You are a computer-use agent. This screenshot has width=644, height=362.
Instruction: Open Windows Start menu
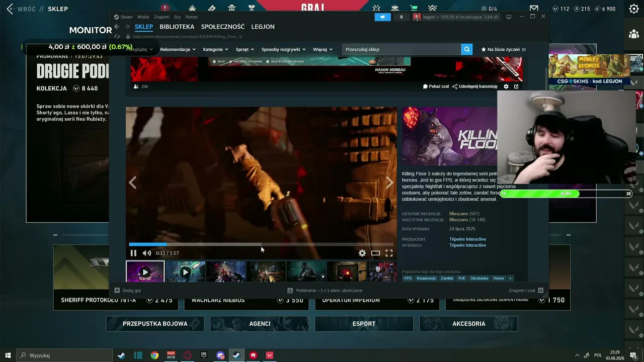coord(8,355)
